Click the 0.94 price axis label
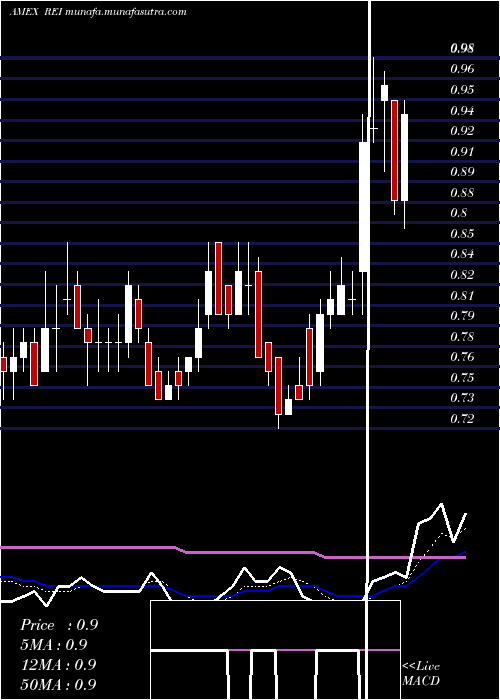 (462, 110)
